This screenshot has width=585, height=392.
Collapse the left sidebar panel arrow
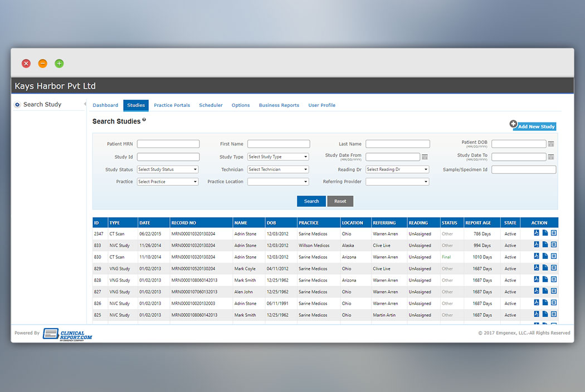85,104
